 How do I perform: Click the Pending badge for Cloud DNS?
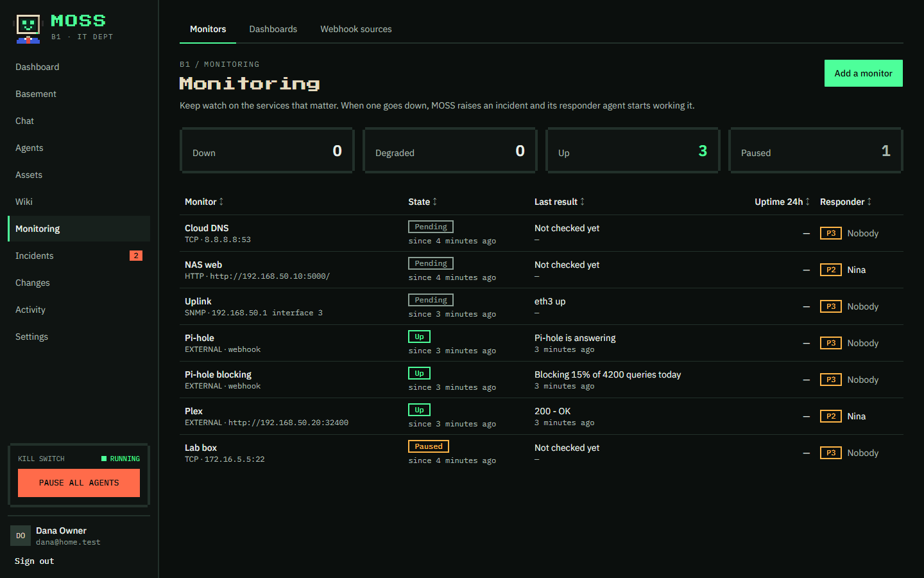431,227
